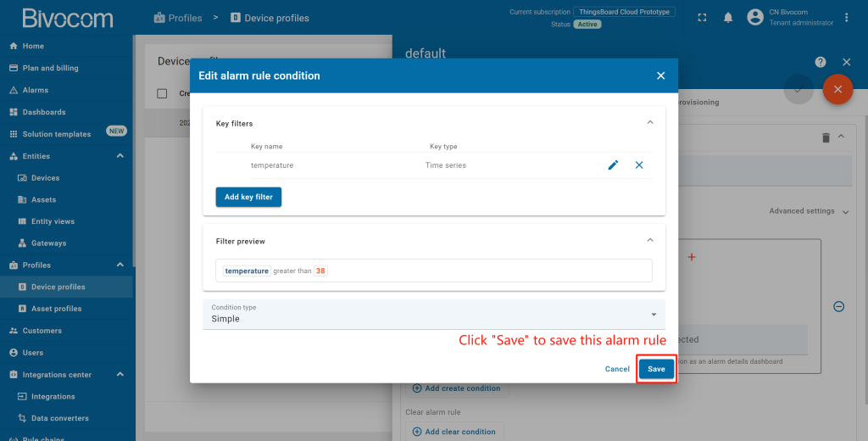Viewport: 868px width, 441px height.
Task: Collapse the Integrations center group
Action: tap(120, 375)
